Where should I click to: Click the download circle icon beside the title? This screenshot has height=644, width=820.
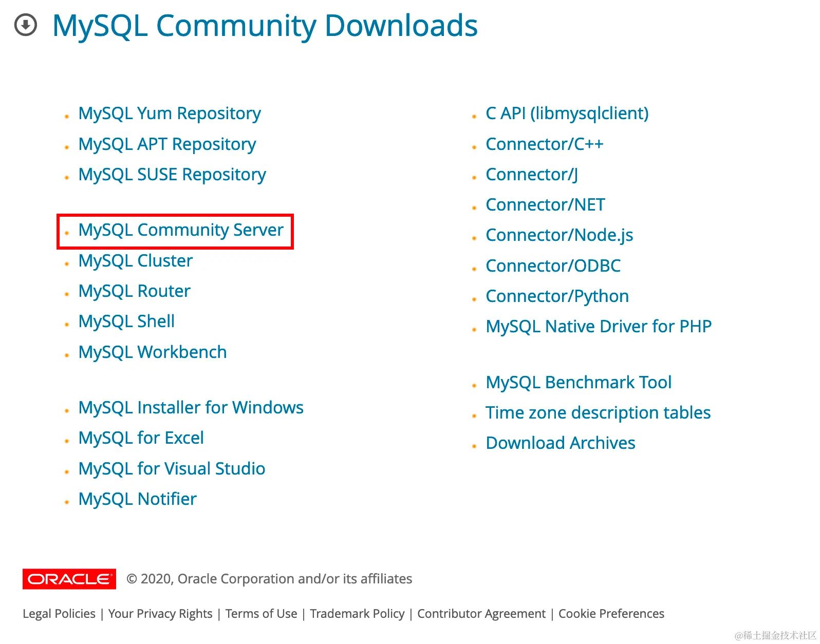click(x=26, y=25)
